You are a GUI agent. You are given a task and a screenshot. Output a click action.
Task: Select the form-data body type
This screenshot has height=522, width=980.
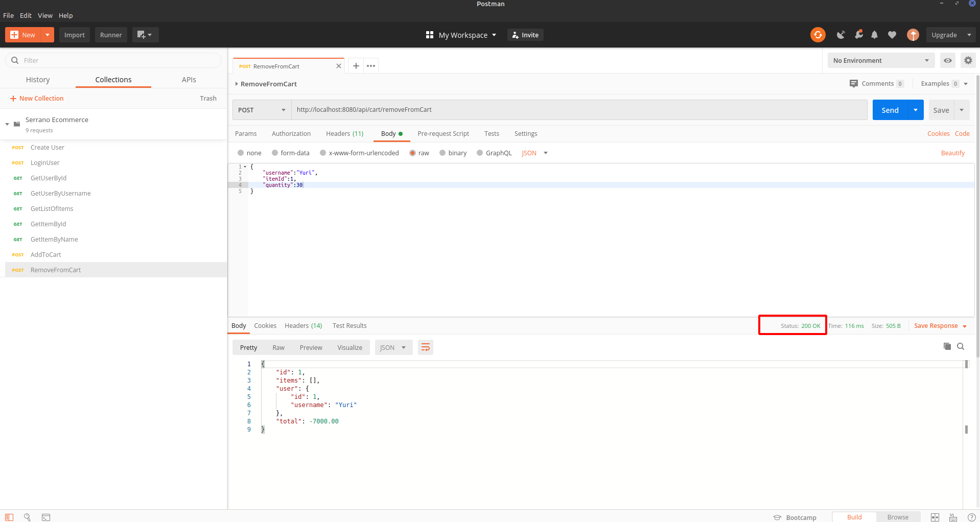[275, 153]
